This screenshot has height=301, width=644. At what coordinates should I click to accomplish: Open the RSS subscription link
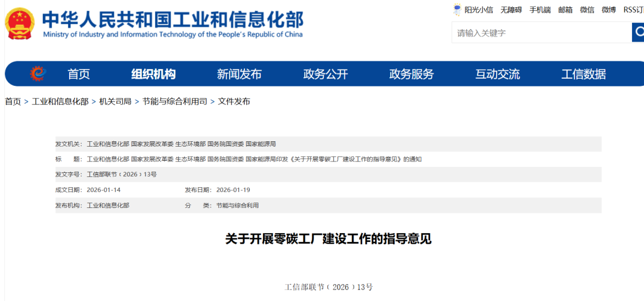point(633,10)
